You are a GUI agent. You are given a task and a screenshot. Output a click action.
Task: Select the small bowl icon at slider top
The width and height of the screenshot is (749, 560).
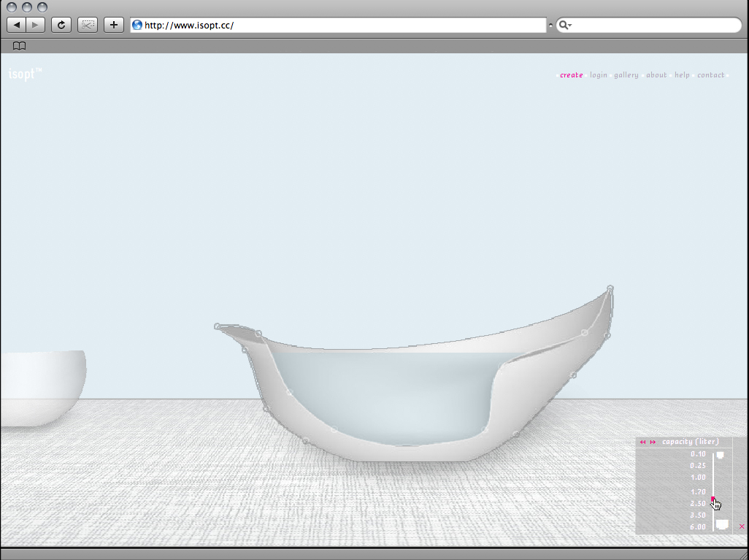click(720, 456)
